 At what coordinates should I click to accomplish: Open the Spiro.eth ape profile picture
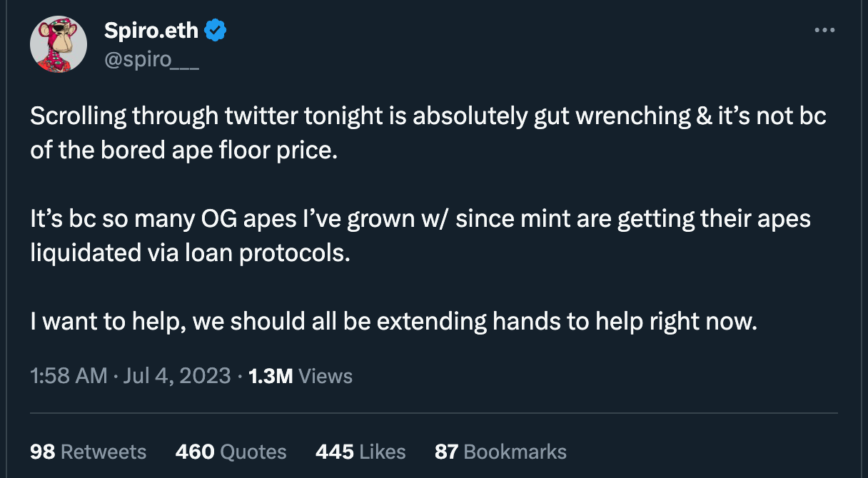click(x=59, y=44)
